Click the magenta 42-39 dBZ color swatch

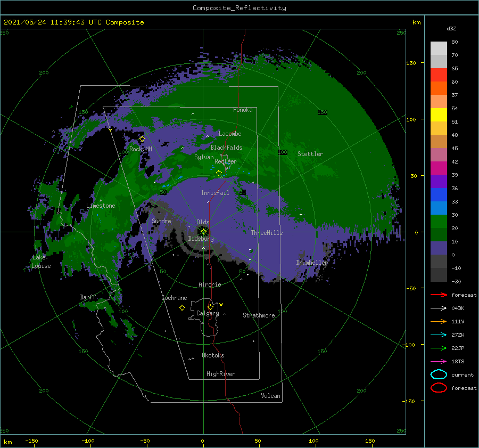pos(439,168)
